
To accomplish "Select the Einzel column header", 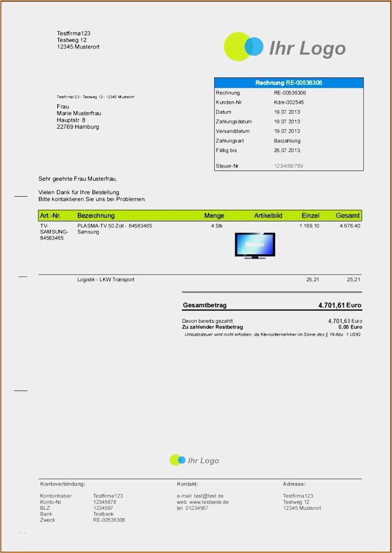I will [x=310, y=216].
